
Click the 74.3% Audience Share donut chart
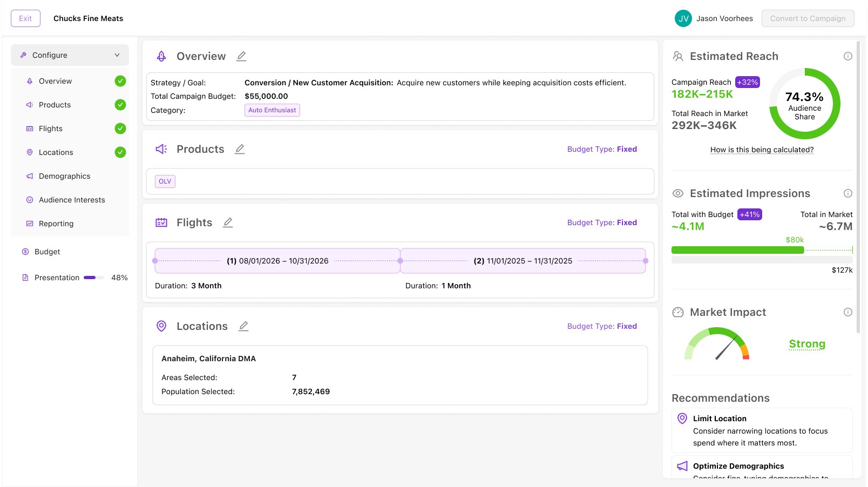click(804, 104)
